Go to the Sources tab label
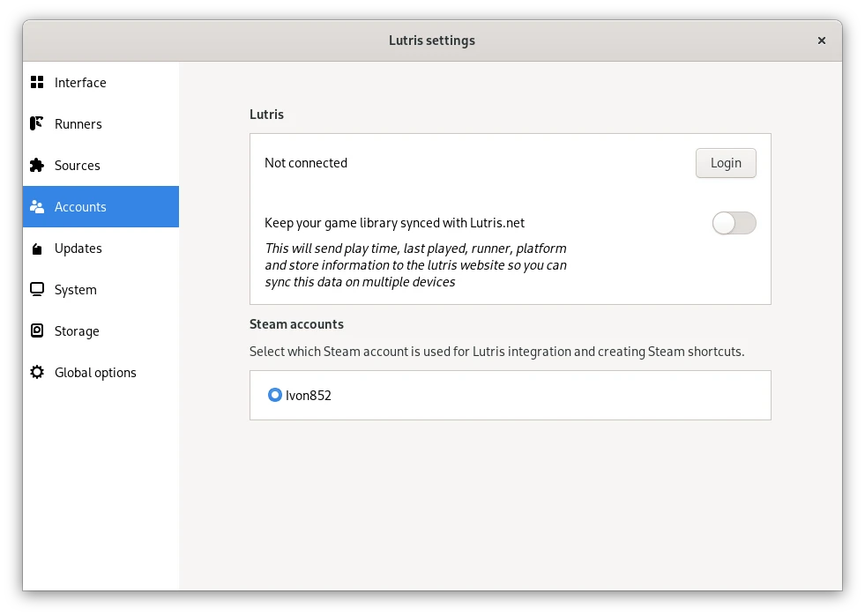This screenshot has width=865, height=616. [78, 166]
